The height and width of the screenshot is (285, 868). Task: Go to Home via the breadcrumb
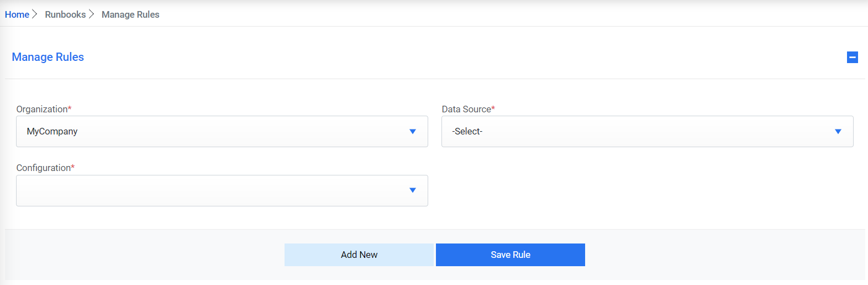click(17, 14)
